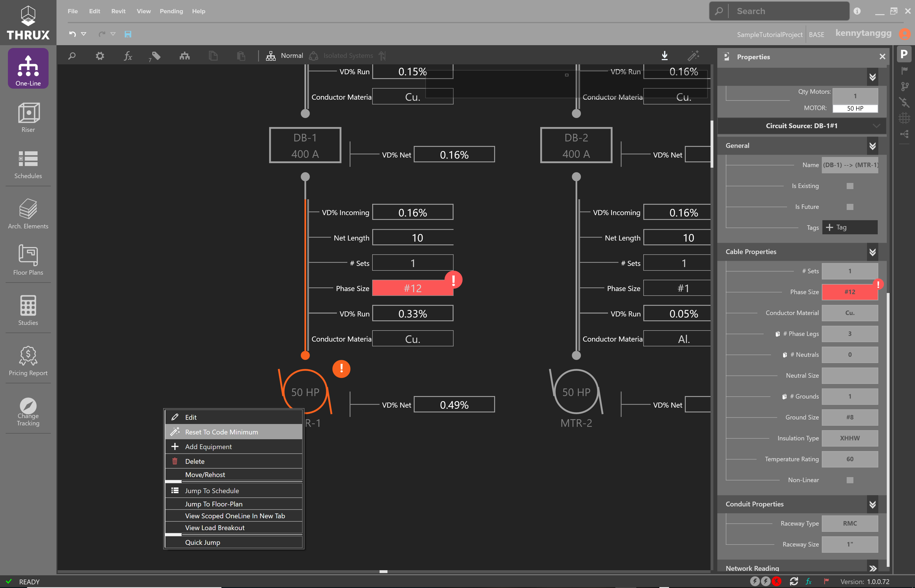The height and width of the screenshot is (588, 915).
Task: Click the Raceway Type RMC field
Action: pyautogui.click(x=850, y=523)
